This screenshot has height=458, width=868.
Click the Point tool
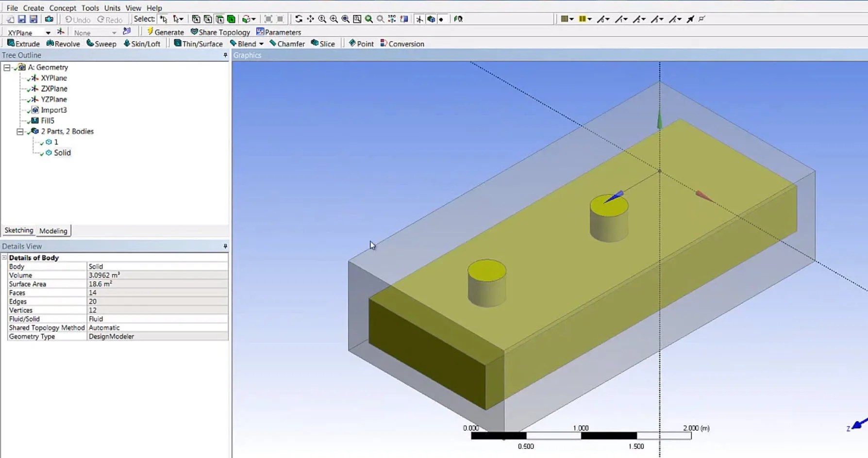361,44
